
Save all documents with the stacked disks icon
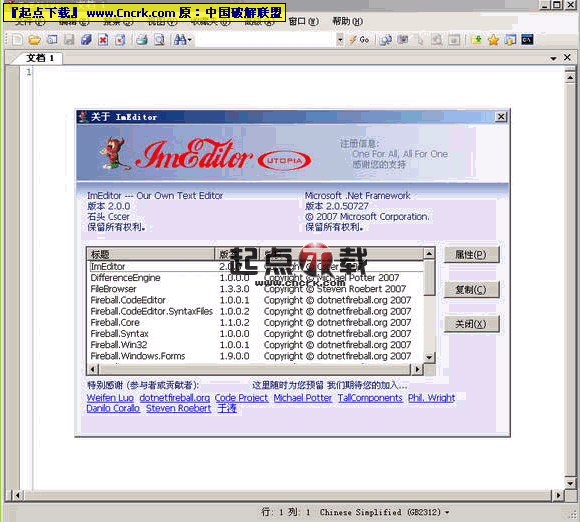86,40
